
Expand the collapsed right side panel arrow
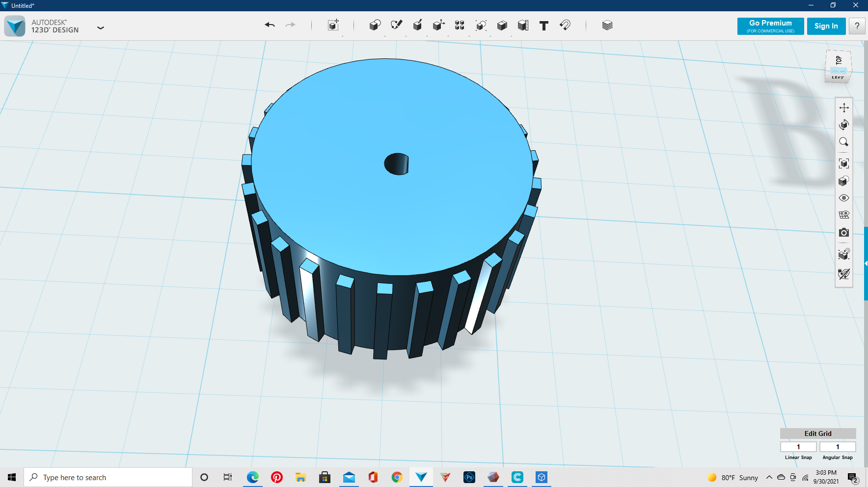[x=866, y=264]
